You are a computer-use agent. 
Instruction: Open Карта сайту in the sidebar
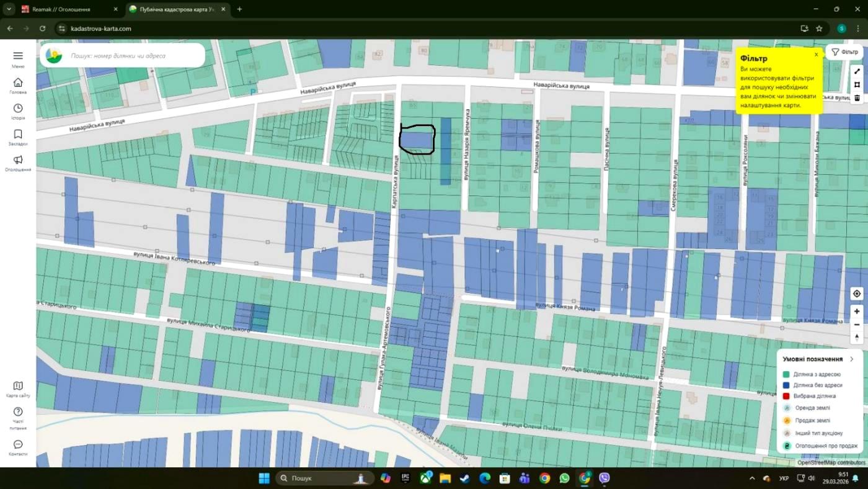pyautogui.click(x=18, y=389)
